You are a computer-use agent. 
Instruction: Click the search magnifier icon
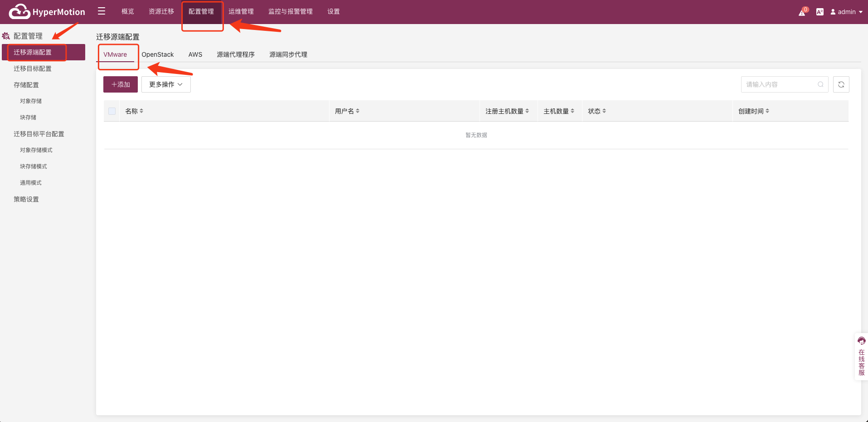pos(820,84)
